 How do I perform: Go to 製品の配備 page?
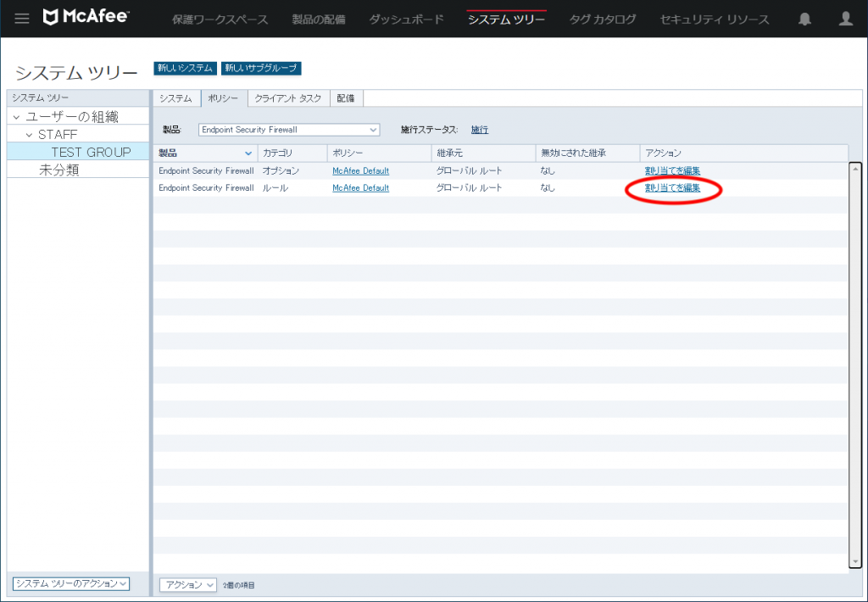[x=319, y=20]
